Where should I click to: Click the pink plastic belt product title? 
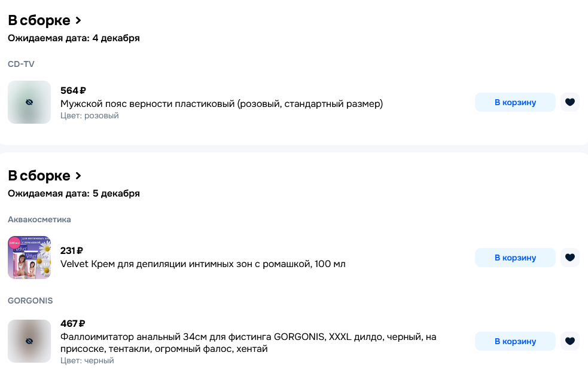(x=221, y=104)
